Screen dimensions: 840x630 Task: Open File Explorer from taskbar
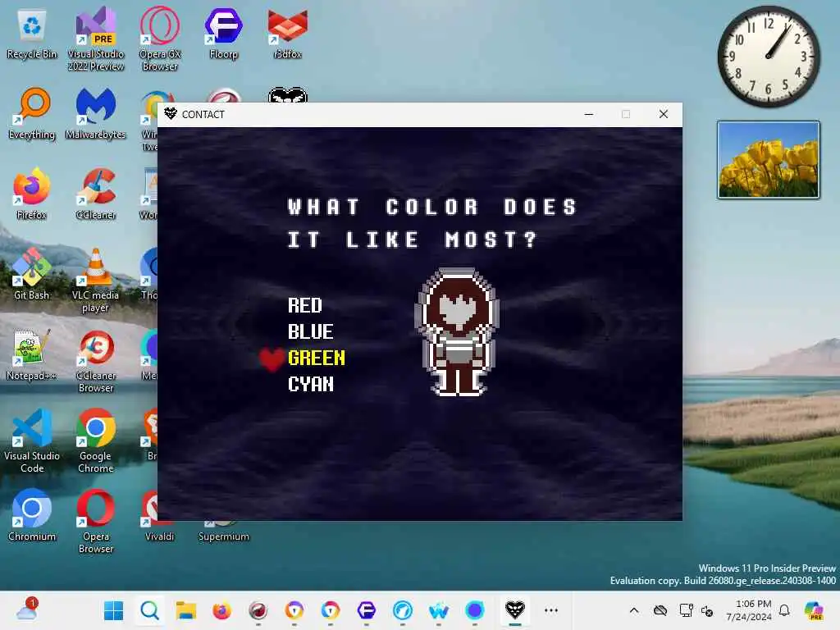click(x=186, y=610)
